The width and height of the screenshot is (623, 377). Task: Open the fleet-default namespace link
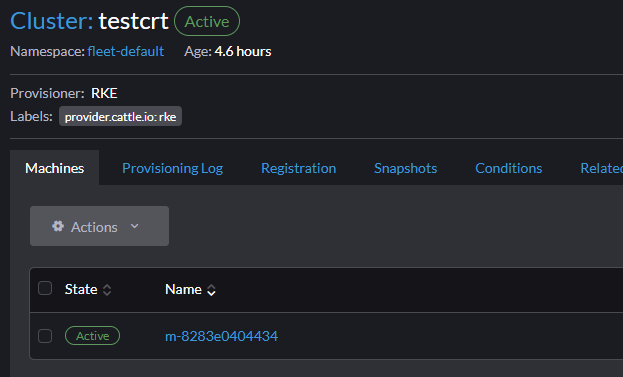point(126,51)
